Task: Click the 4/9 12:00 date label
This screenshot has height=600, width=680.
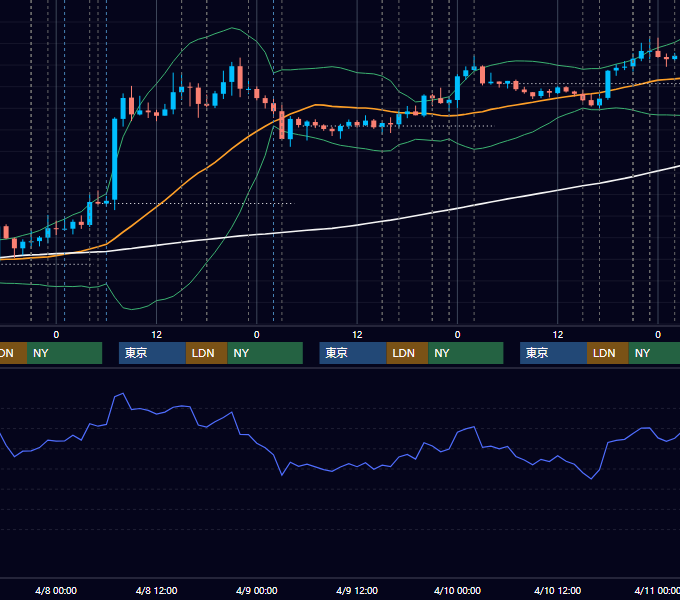Action: (x=357, y=590)
